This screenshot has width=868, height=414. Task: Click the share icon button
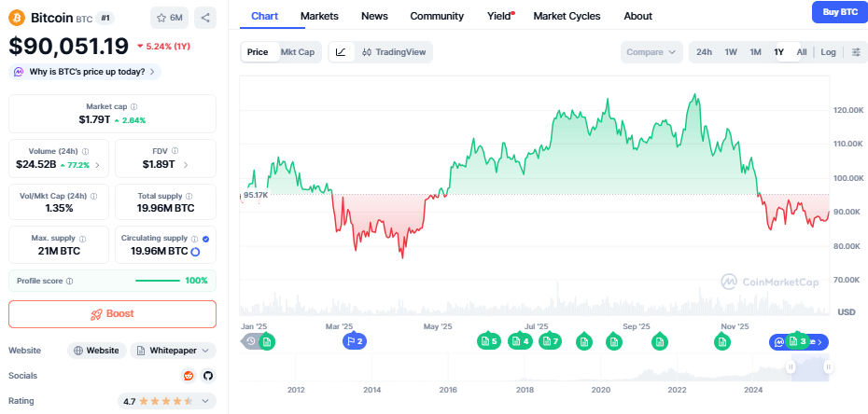(x=205, y=17)
